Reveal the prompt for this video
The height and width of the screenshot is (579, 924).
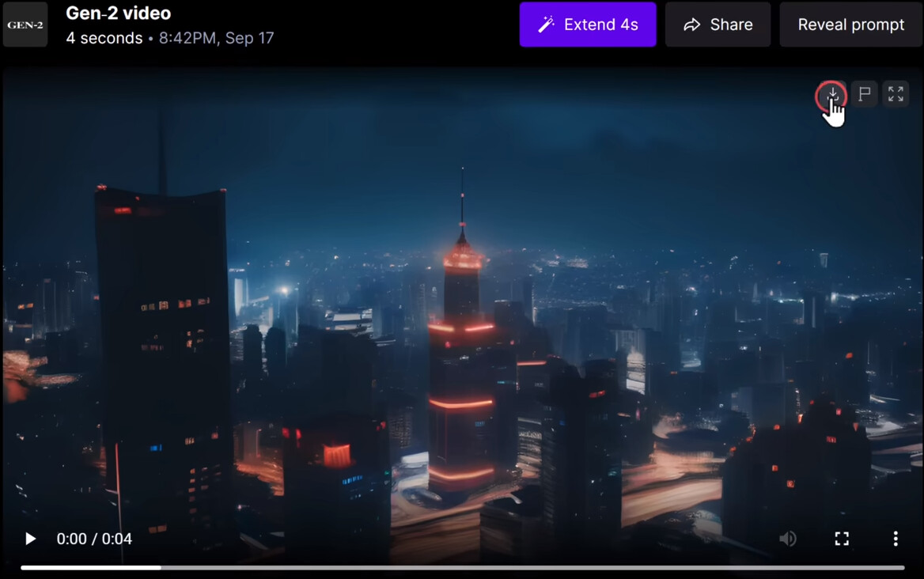point(851,25)
